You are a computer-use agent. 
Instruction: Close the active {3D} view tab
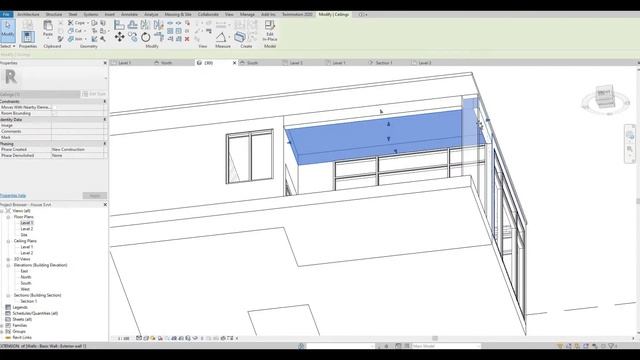pos(234,63)
